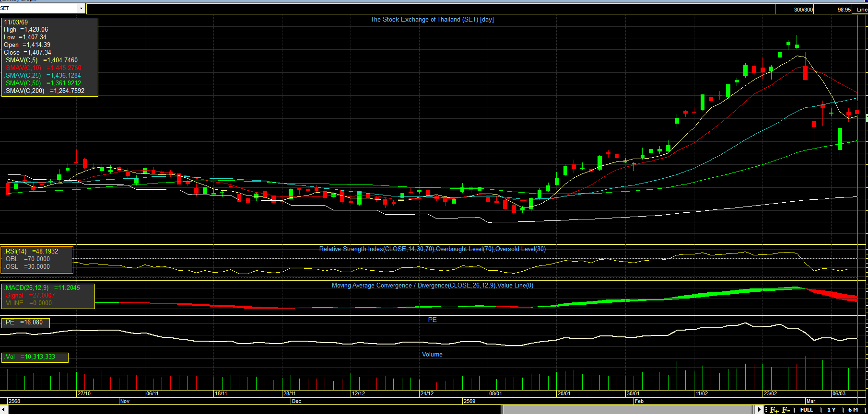This screenshot has height=414, width=868.
Task: Click the 06/11 date axis label
Action: [x=152, y=394]
